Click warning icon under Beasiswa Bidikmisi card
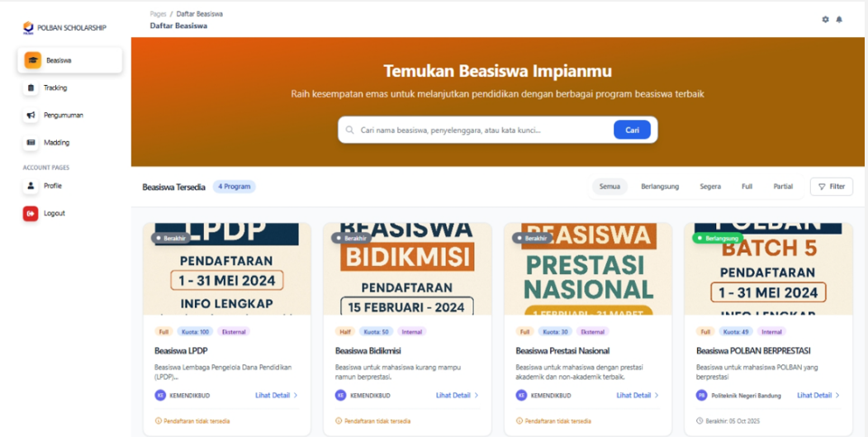The image size is (868, 437). pos(339,421)
